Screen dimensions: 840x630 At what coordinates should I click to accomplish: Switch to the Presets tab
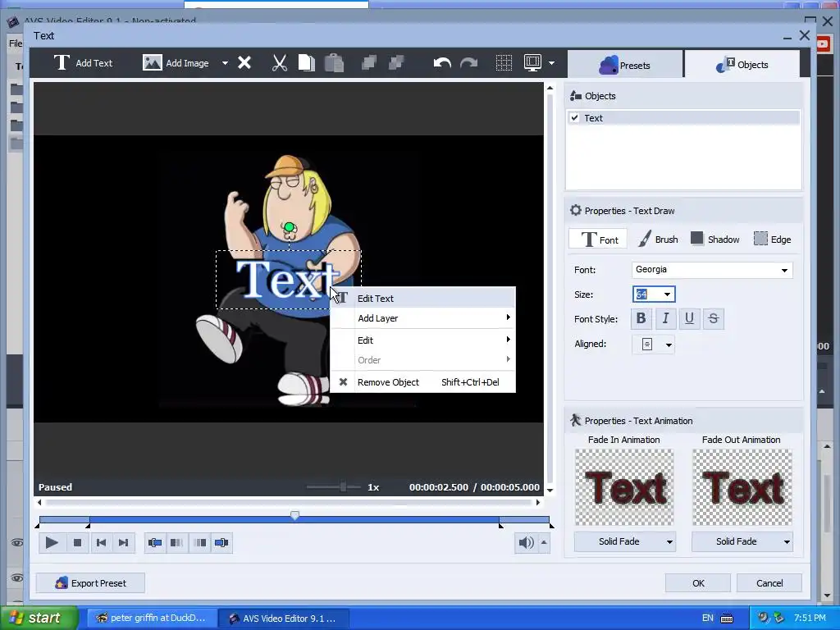(624, 65)
